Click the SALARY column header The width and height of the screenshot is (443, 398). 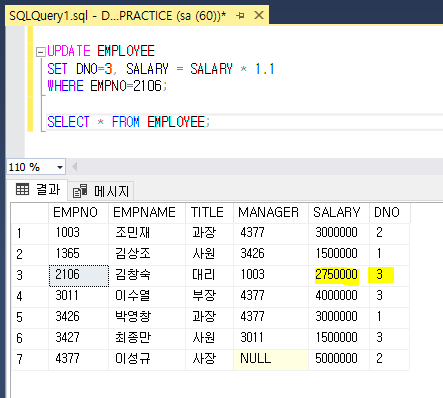(339, 213)
